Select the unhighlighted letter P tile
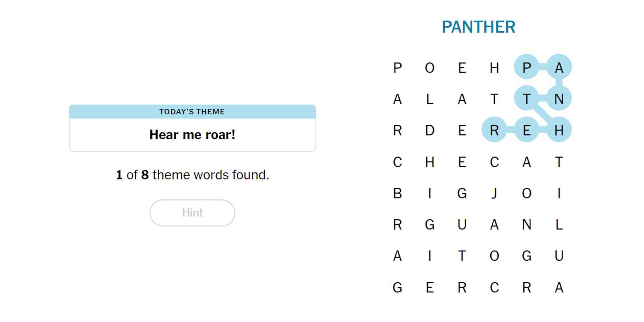Image resolution: width=644 pixels, height=322 pixels. pyautogui.click(x=397, y=68)
